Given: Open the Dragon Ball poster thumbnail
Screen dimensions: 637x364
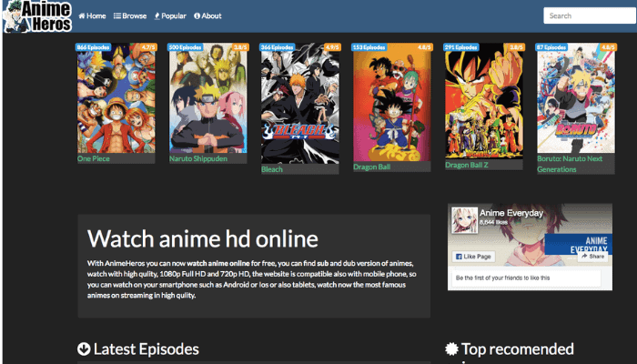Looking at the screenshot, I should pyautogui.click(x=391, y=102).
